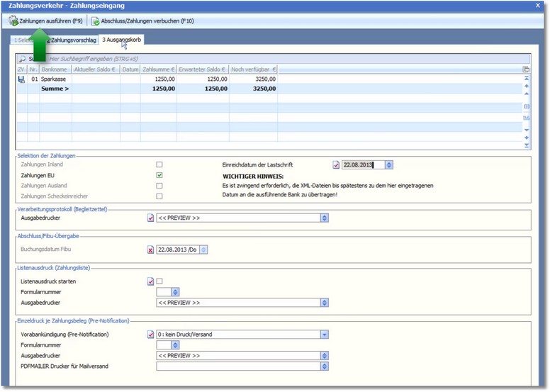Tick the Listenausdruck starten checkbox
Screen dimensions: 550x392
coord(159,281)
